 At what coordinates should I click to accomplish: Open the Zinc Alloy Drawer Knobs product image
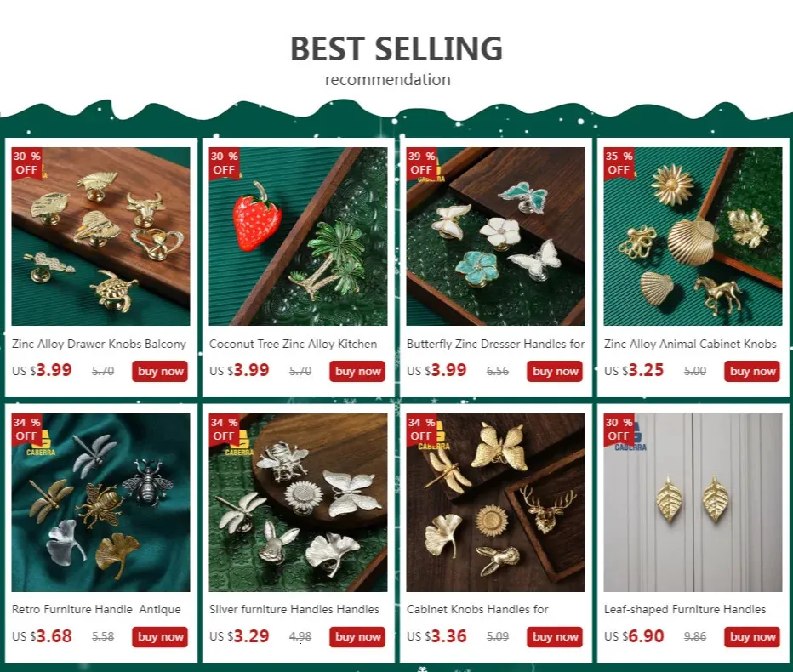coord(100,236)
